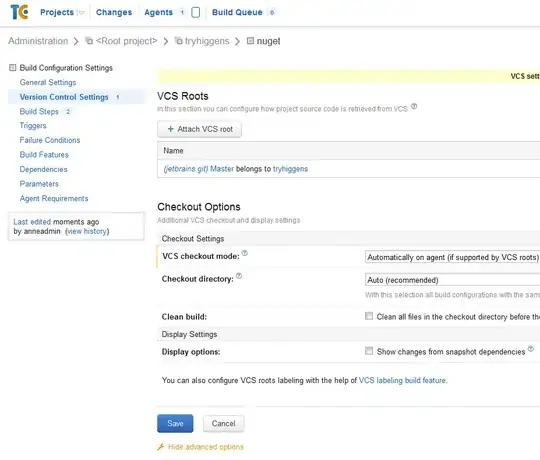The width and height of the screenshot is (540, 460).
Task: Open the VCS checkout mode dropdown
Action: click(452, 257)
